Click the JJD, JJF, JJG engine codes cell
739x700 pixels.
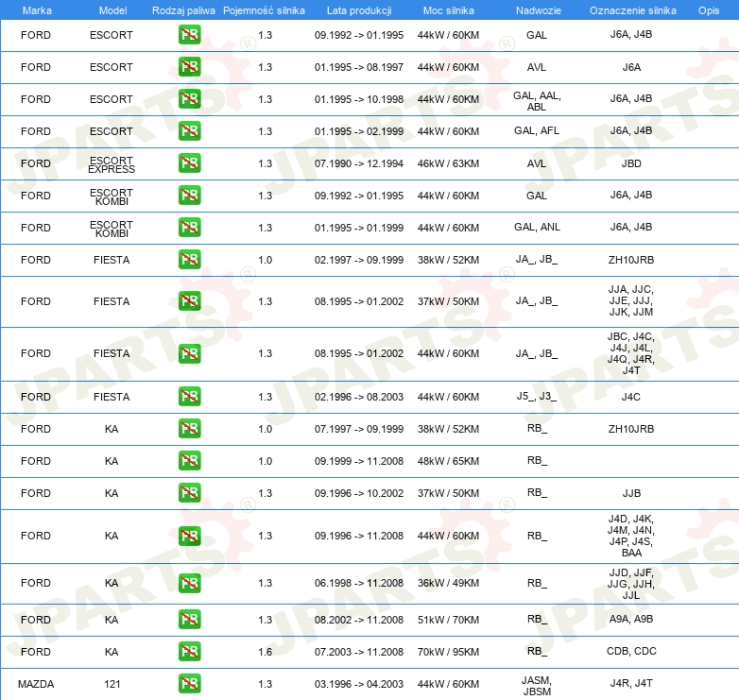tap(631, 584)
